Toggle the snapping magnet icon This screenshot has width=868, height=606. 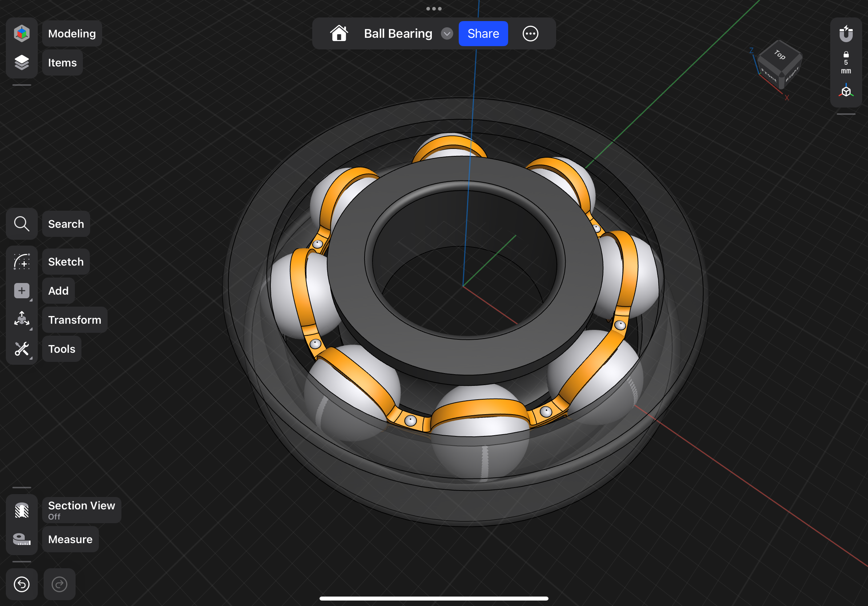[x=846, y=33]
